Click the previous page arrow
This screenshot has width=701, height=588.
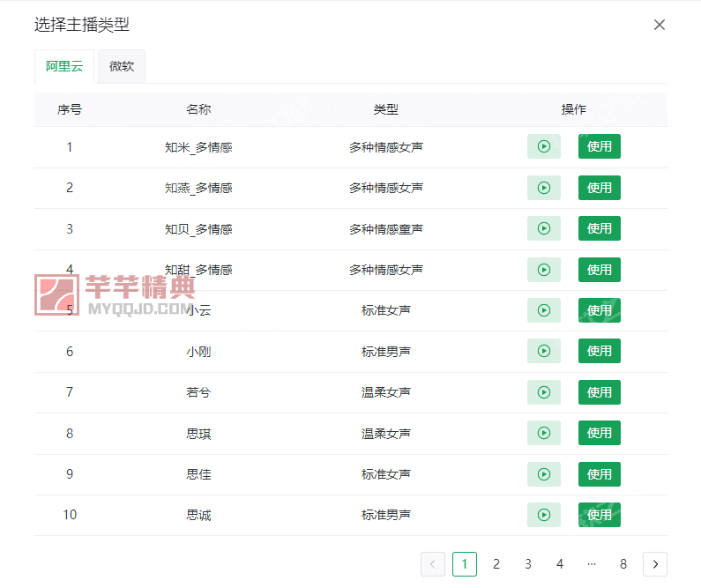[x=433, y=564]
